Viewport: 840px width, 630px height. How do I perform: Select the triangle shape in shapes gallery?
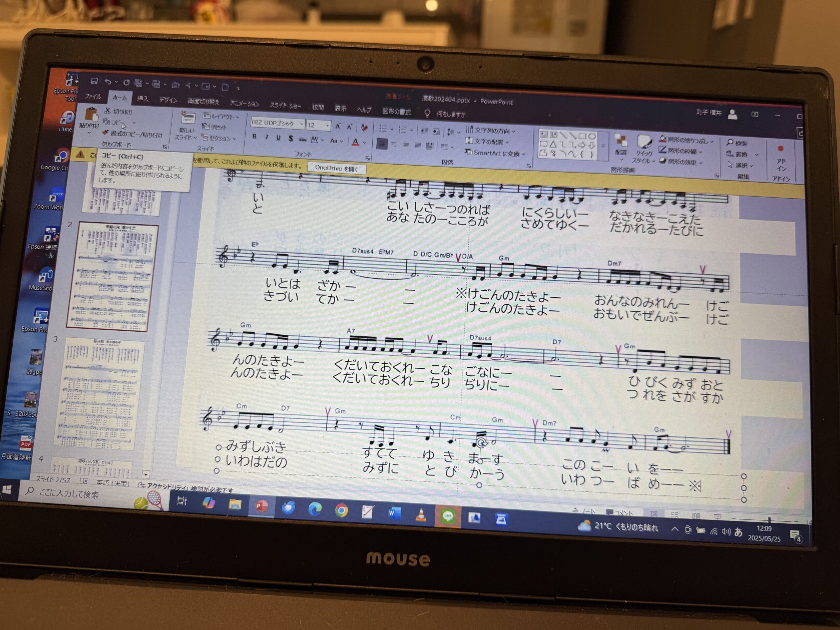pos(553,144)
